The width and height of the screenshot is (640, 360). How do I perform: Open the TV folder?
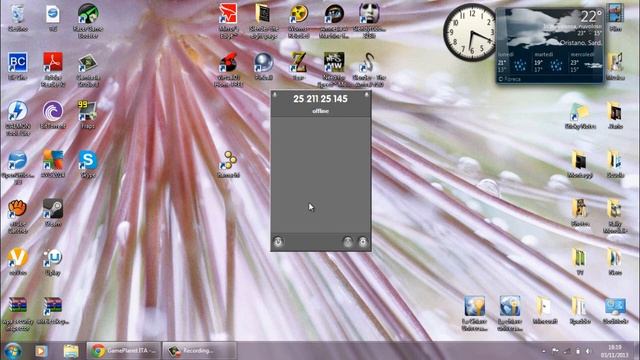point(580,261)
